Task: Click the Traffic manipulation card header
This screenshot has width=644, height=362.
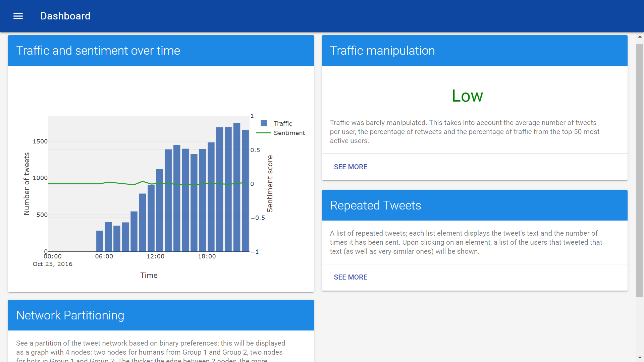Action: coord(475,51)
